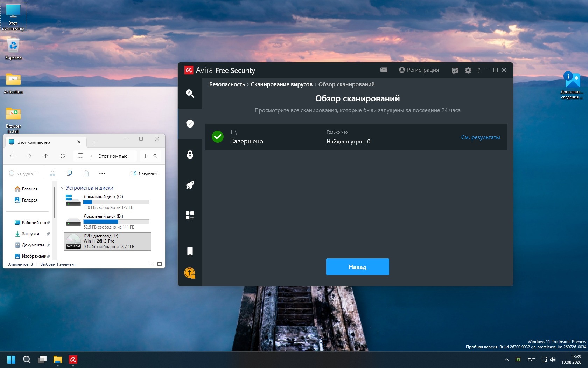
Task: Go forward in File Explorer
Action: pyautogui.click(x=29, y=156)
